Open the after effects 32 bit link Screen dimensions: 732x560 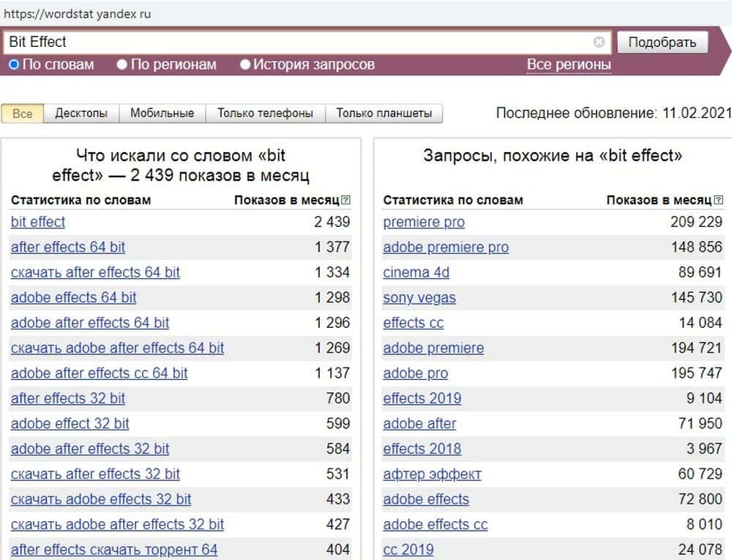[68, 398]
